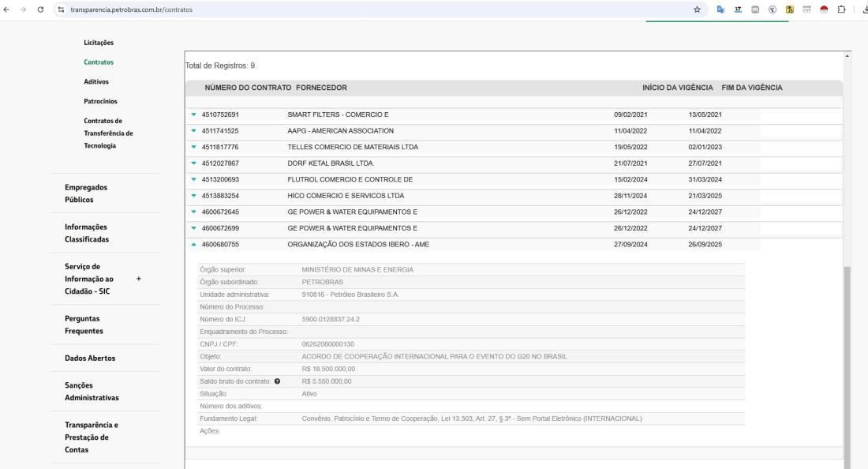Open Aditivos in the sidebar

coord(96,81)
